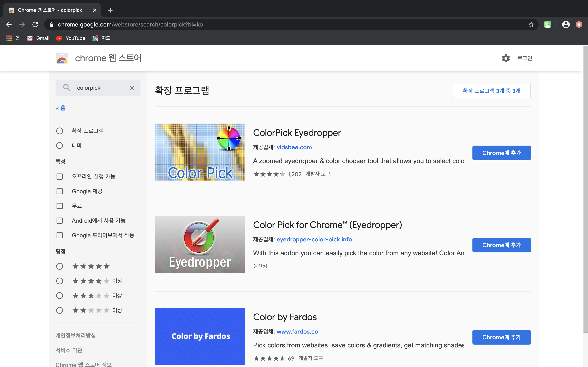
Task: Open the YouTube bookmark
Action: [71, 38]
